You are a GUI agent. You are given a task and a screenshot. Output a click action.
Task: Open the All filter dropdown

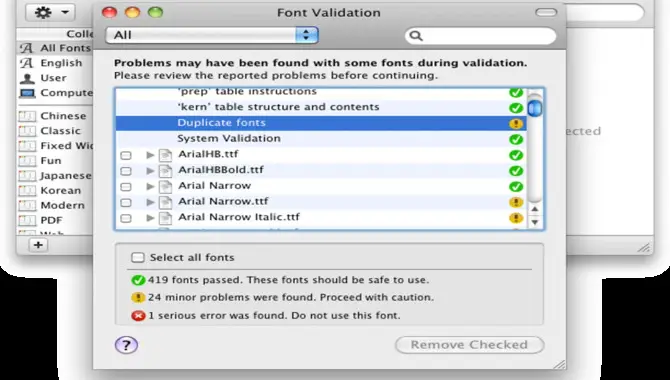coord(212,35)
